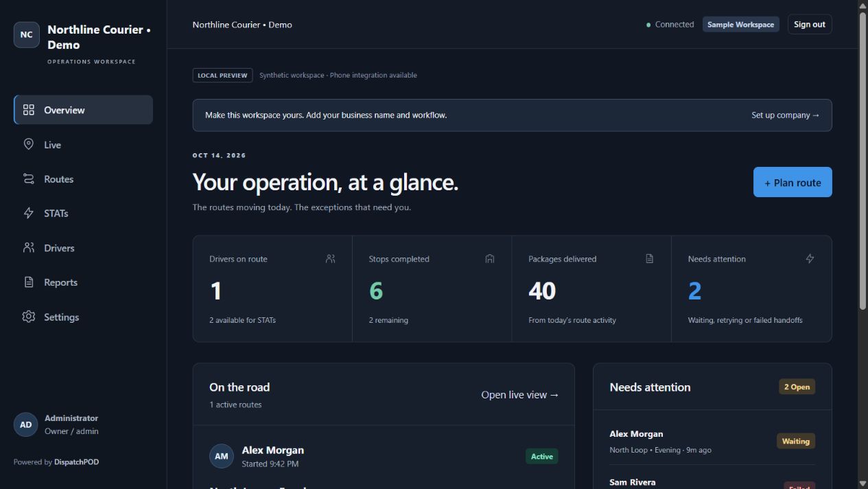
Task: Click the document icon in Packages delivered card
Action: point(649,259)
